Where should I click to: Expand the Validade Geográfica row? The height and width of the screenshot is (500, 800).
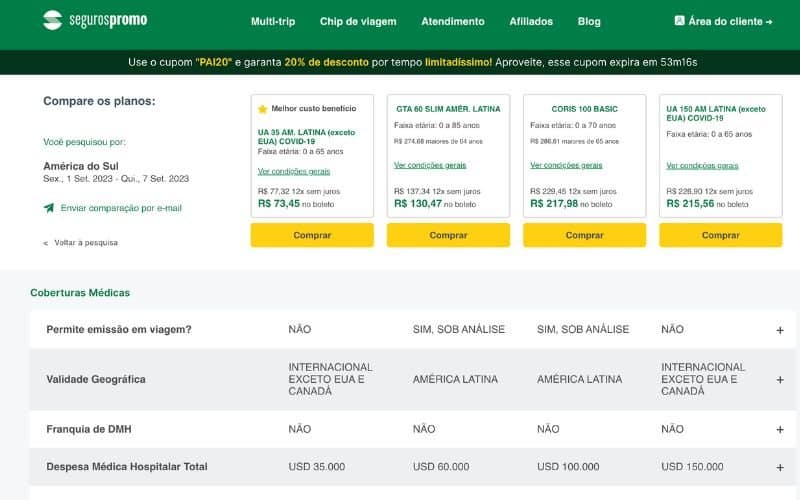(780, 380)
